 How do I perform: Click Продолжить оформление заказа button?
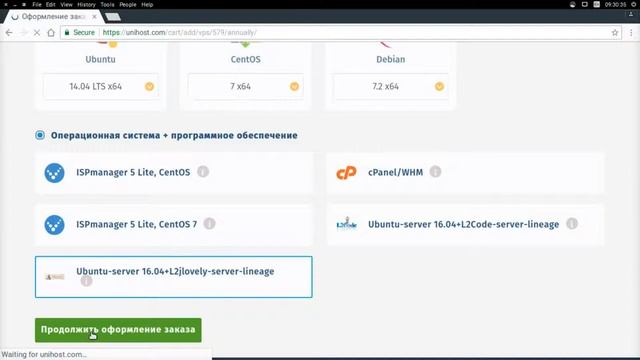pos(118,330)
